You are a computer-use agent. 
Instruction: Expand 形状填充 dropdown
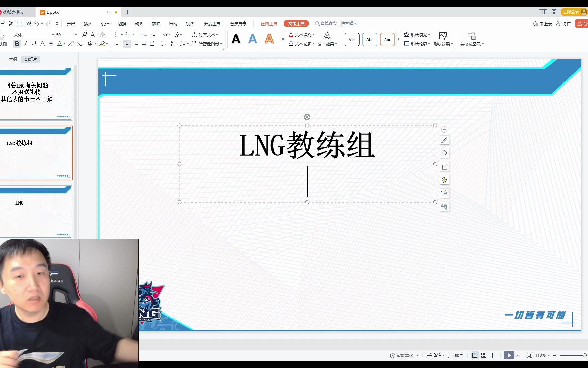[x=429, y=35]
